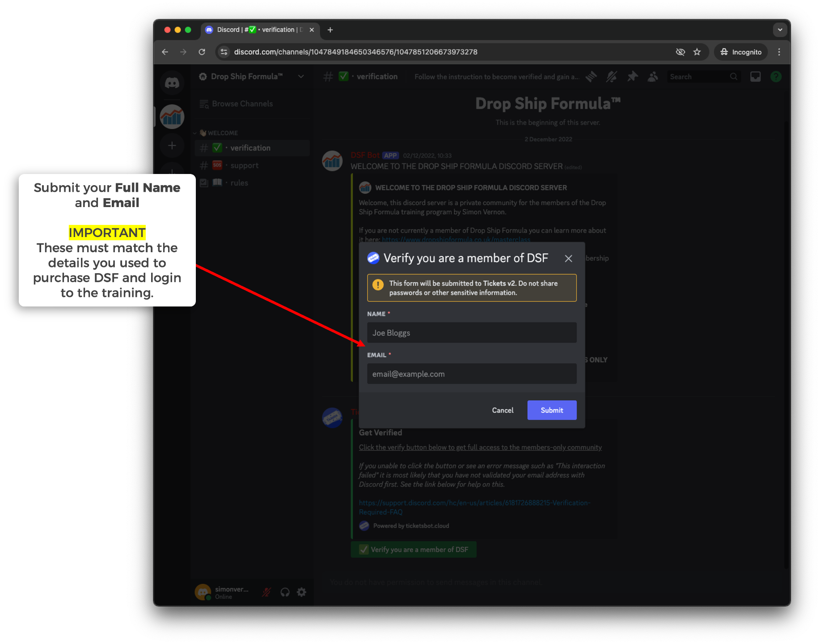This screenshot has width=820, height=644.
Task: Focus the Discord Search field
Action: tap(703, 77)
